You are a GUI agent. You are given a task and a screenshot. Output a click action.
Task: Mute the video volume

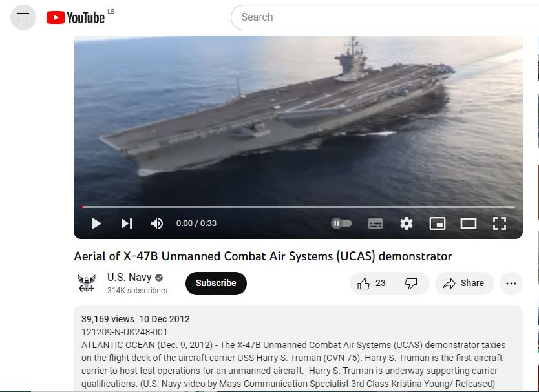coord(157,223)
